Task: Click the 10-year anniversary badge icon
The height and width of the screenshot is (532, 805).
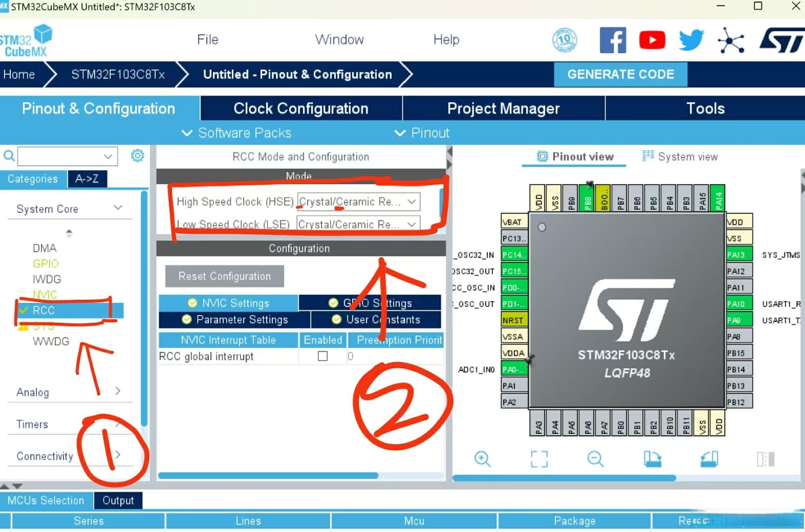Action: click(565, 40)
